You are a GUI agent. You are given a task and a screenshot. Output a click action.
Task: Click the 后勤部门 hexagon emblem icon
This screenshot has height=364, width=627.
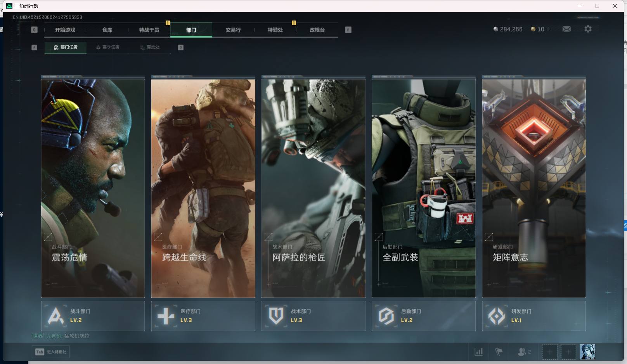click(x=386, y=316)
